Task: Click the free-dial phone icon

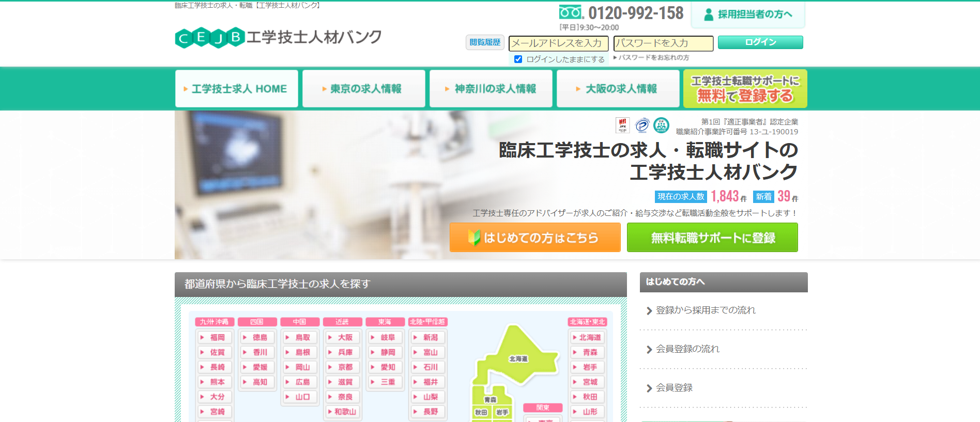Action: coord(571,12)
